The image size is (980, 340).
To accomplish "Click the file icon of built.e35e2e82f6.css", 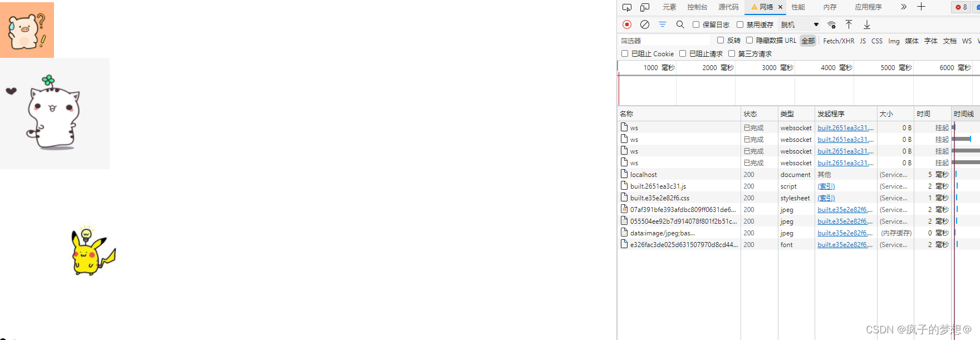I will 624,198.
